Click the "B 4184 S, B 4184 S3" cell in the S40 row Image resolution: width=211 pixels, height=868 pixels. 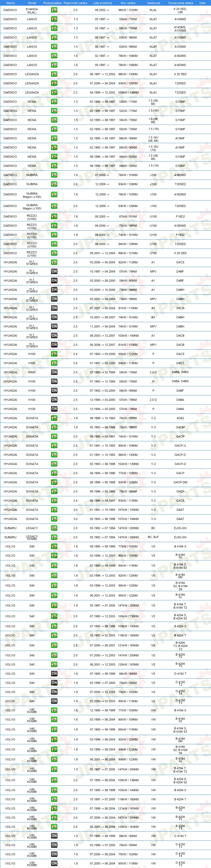click(x=180, y=566)
